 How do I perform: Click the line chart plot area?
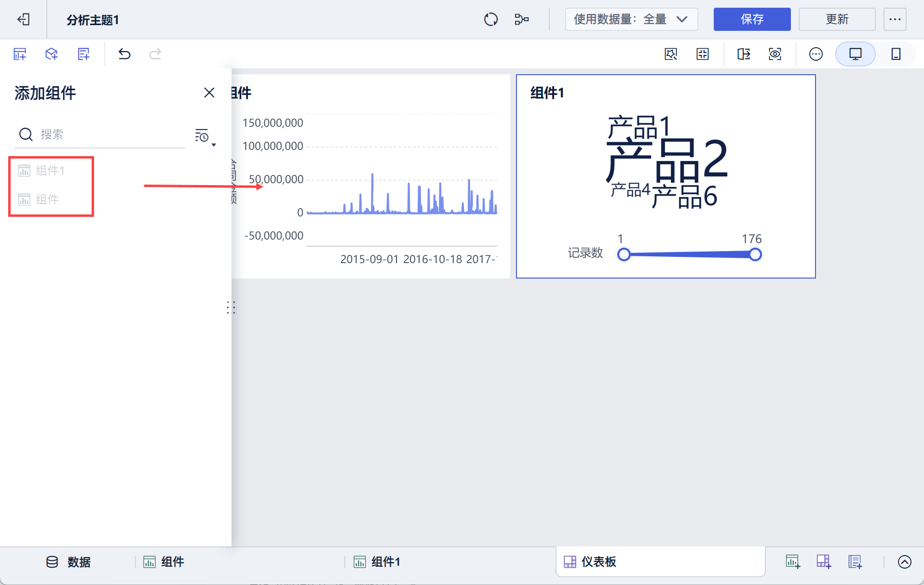tap(402, 179)
